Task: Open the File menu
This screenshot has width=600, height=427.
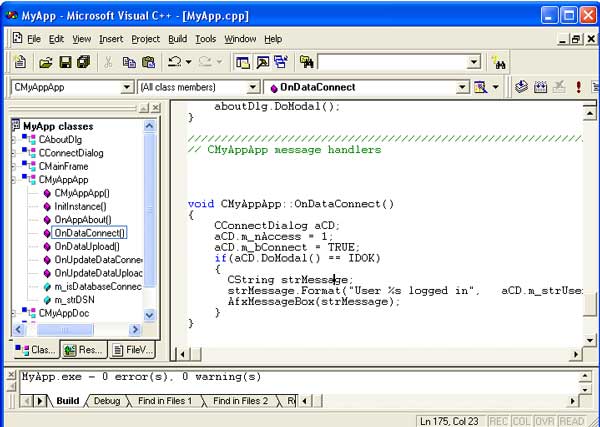Action: [x=34, y=39]
